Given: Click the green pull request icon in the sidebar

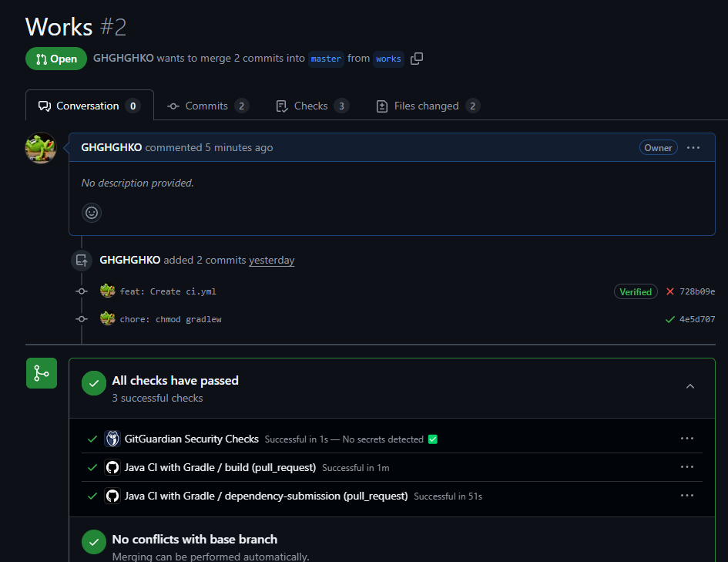Looking at the screenshot, I should [41, 372].
